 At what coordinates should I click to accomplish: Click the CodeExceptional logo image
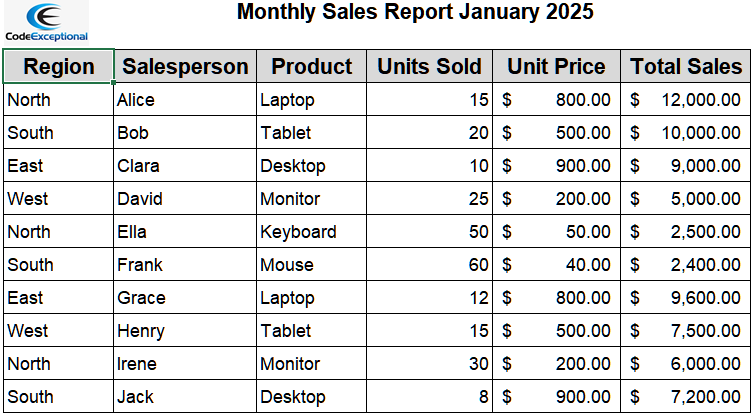point(45,23)
